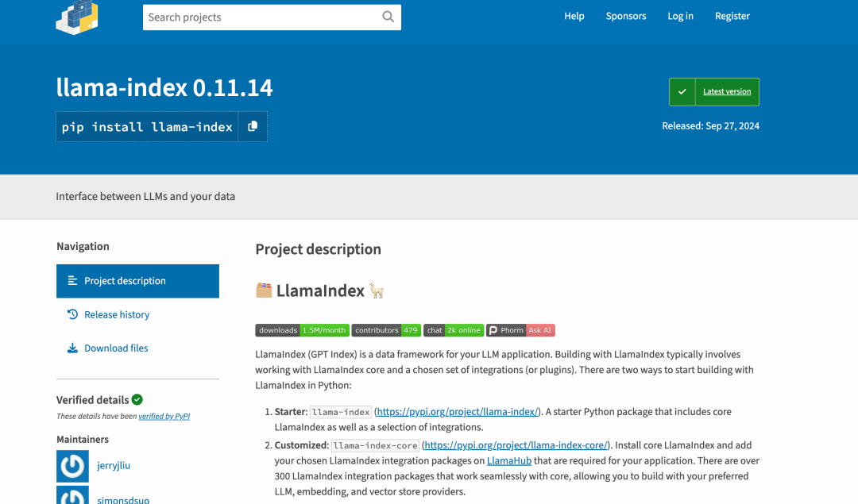Click the green Latest version button

[714, 92]
